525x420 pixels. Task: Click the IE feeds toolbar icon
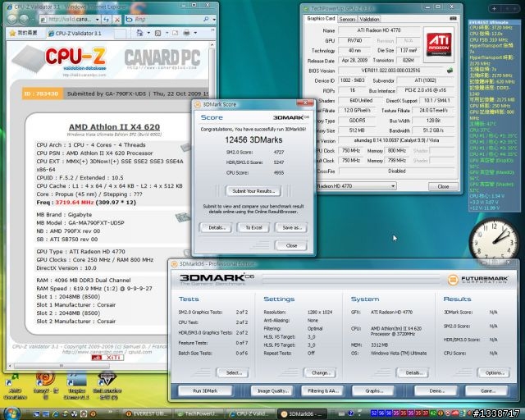pyautogui.click(x=158, y=33)
